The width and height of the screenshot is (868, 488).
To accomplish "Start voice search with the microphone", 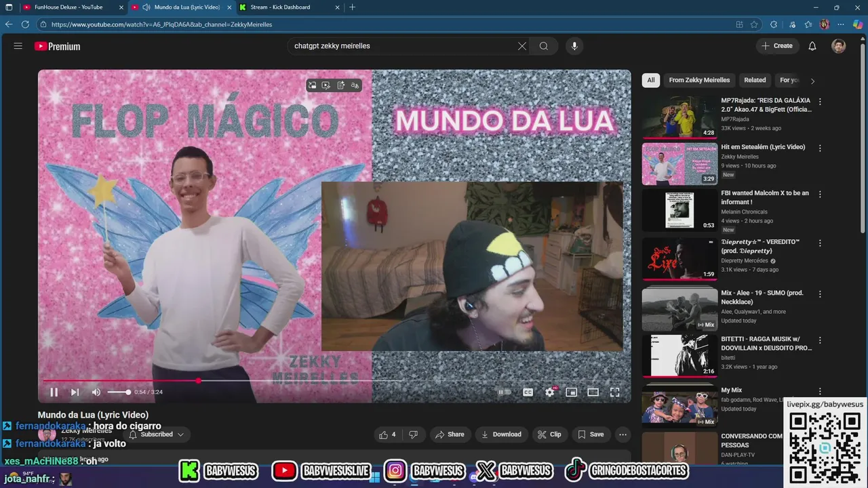I will (x=574, y=46).
